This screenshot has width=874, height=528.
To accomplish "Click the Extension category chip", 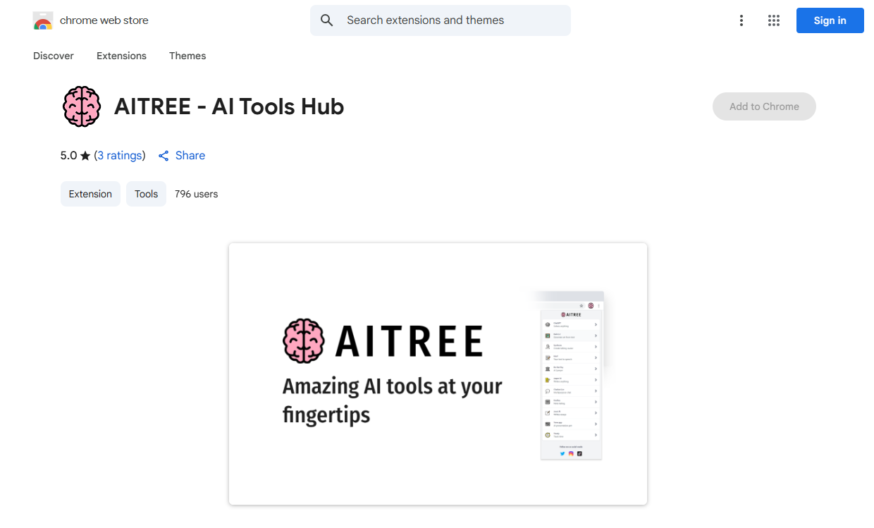I will [x=90, y=194].
